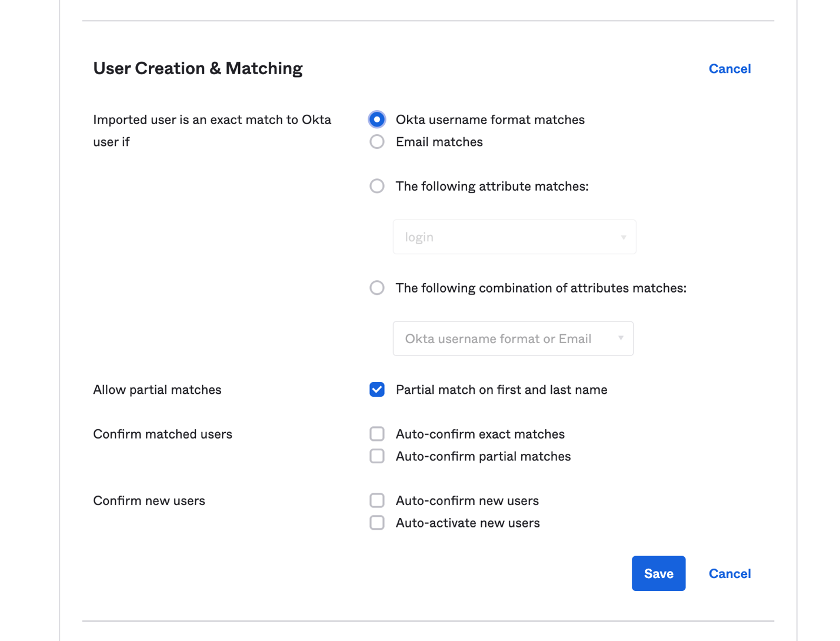Select "The following combination of attributes matches"
The height and width of the screenshot is (641, 840).
coord(376,288)
